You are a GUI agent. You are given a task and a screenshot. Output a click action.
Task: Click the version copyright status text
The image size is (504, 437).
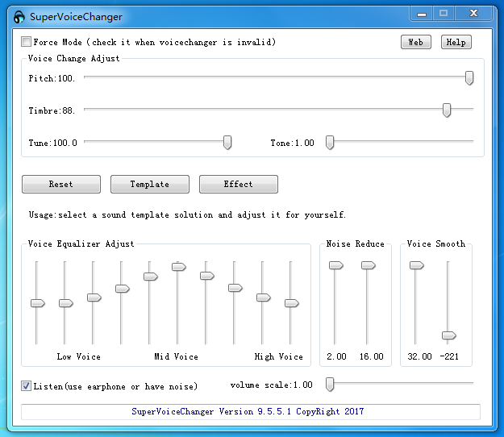click(x=248, y=412)
